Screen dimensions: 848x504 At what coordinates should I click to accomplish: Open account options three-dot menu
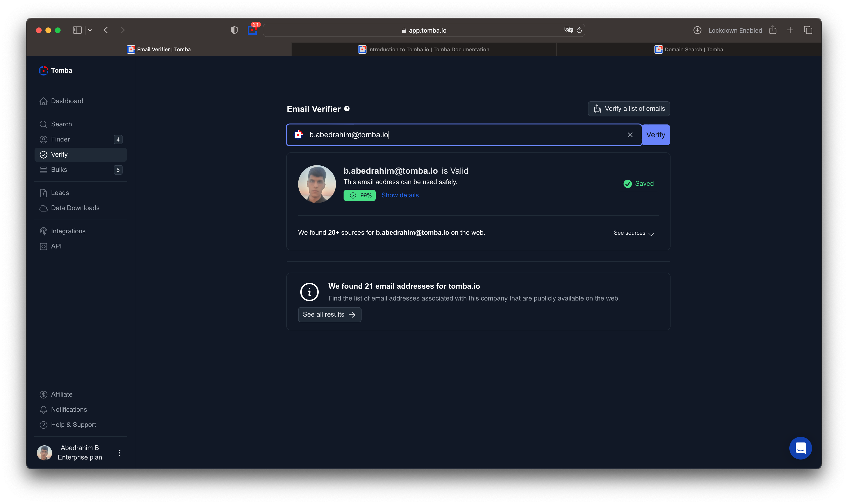119,453
